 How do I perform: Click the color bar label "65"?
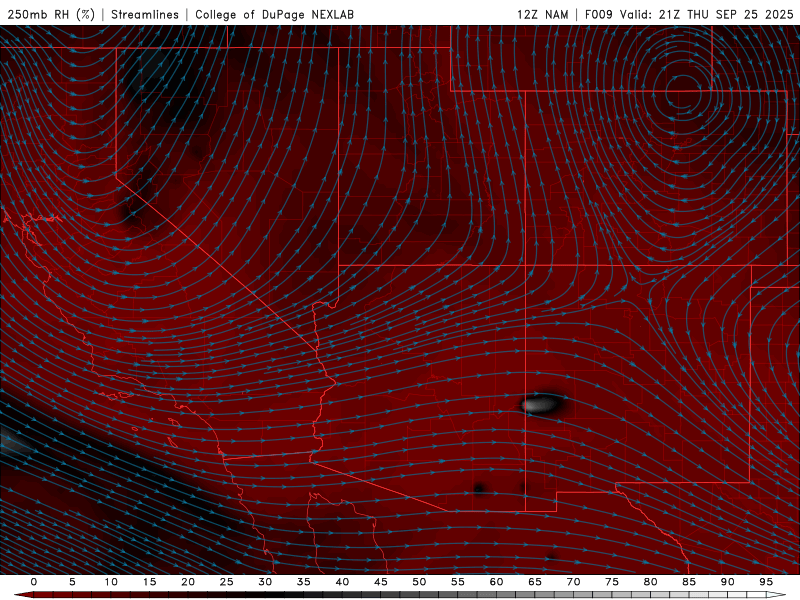click(535, 582)
